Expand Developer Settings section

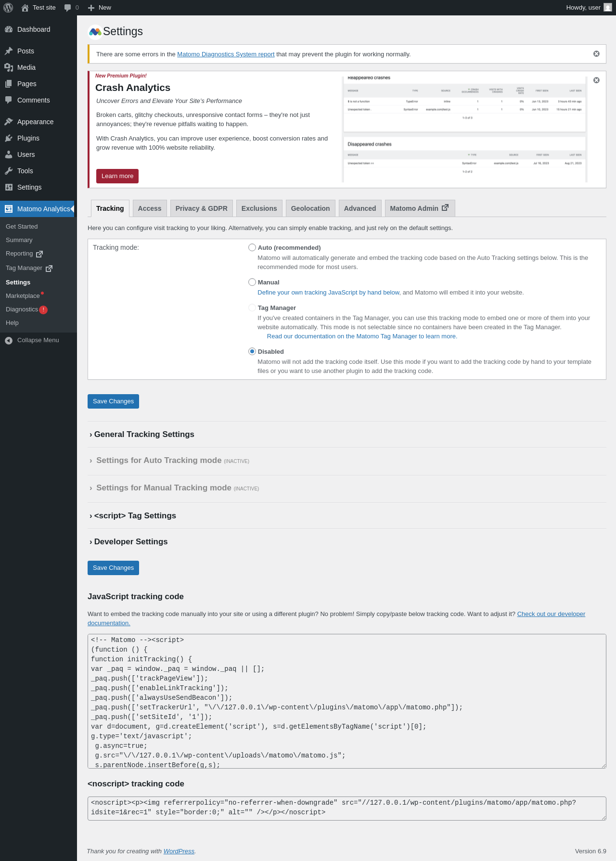(x=128, y=541)
